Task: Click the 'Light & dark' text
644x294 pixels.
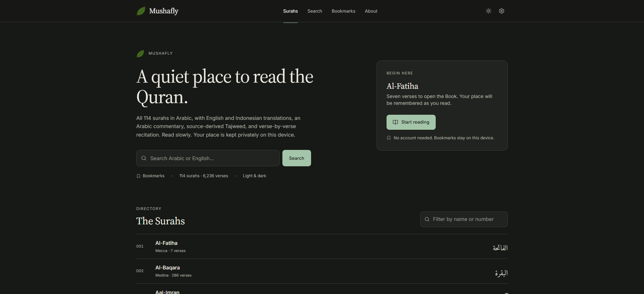Action: tap(254, 176)
